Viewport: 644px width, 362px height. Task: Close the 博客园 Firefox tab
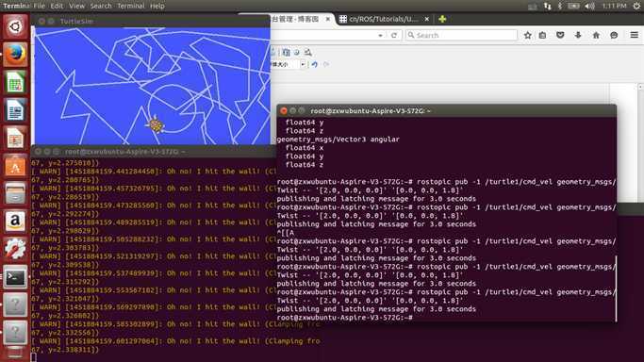pos(328,19)
